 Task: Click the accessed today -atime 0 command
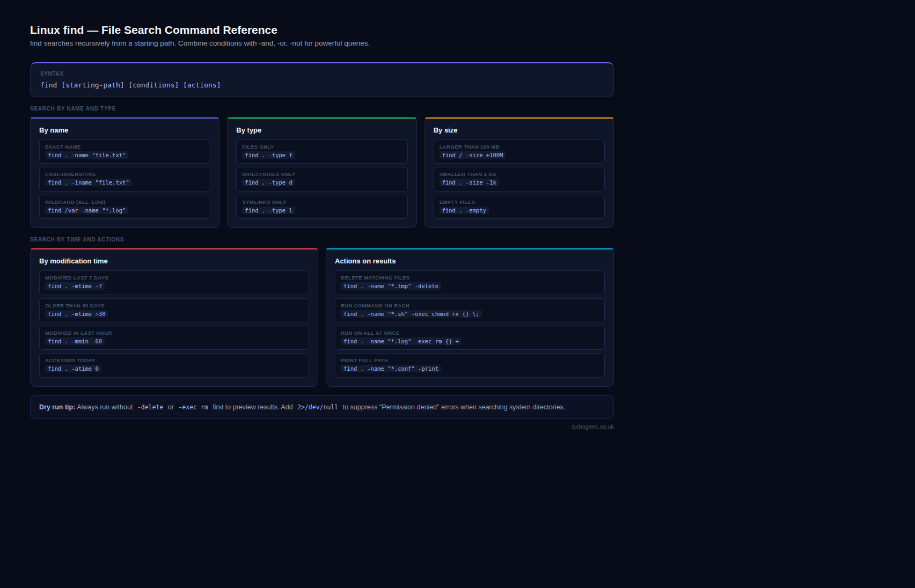pyautogui.click(x=73, y=369)
